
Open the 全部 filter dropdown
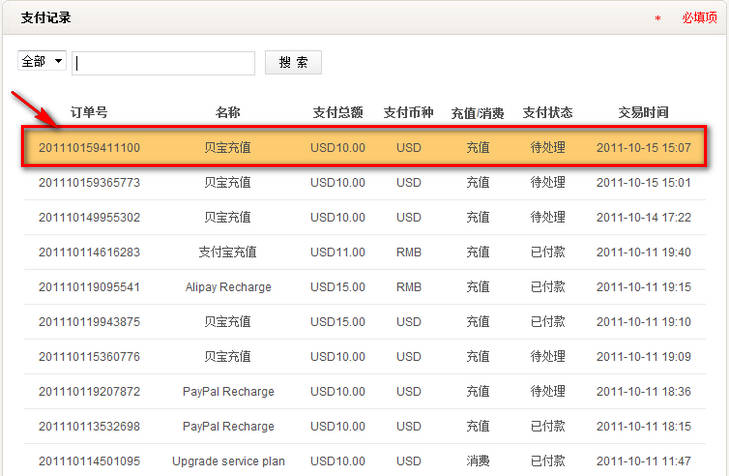[42, 62]
